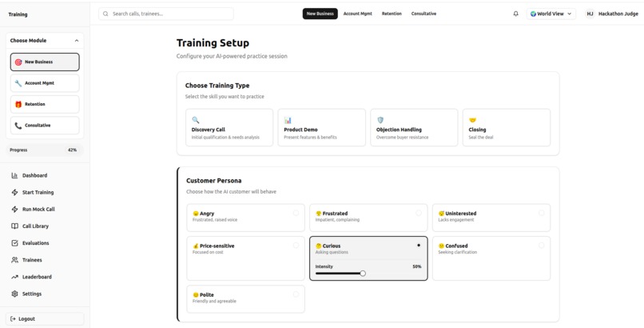This screenshot has width=644, height=328.
Task: Click the HJ avatar circle
Action: point(590,14)
